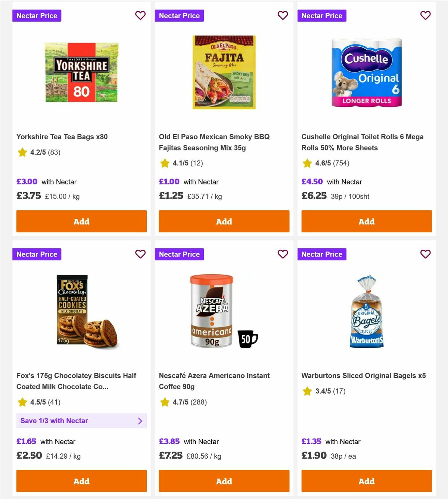This screenshot has width=448, height=499.
Task: Click the heart icon on Fox's Chocolatey Biscuits
Action: coord(140,254)
